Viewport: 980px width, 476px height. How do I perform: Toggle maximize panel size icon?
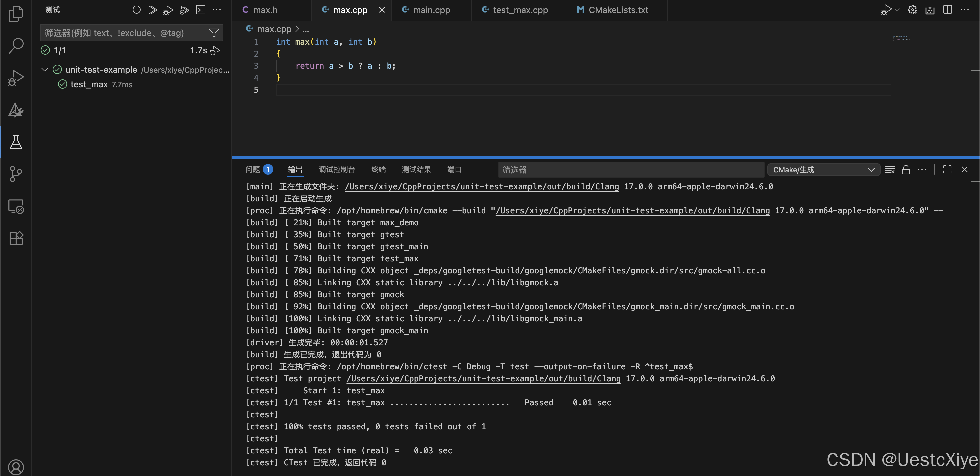[x=947, y=170]
